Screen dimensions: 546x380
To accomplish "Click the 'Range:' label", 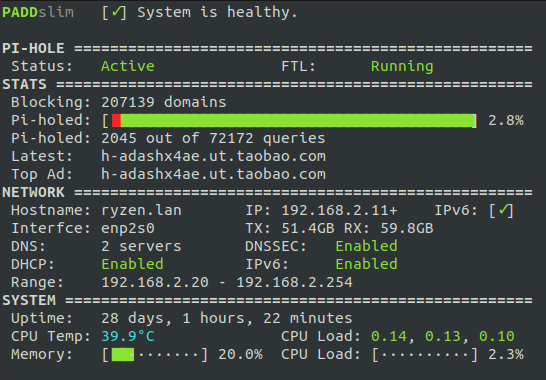I will point(37,283).
